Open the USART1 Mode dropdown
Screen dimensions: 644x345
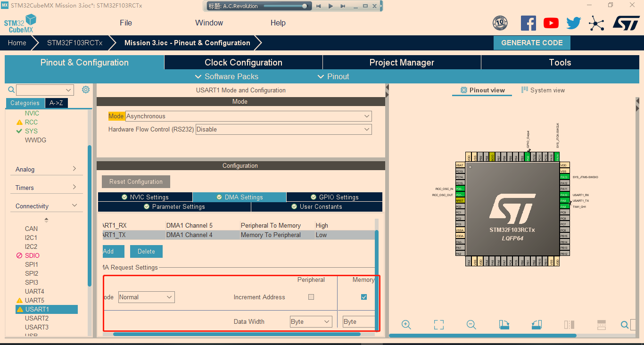pos(248,116)
